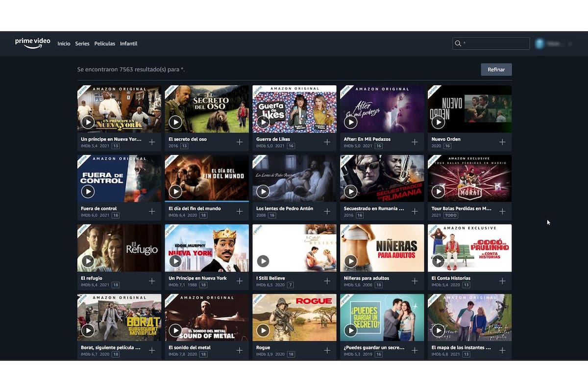
Task: Play "El secreto del oso"
Action: click(175, 122)
